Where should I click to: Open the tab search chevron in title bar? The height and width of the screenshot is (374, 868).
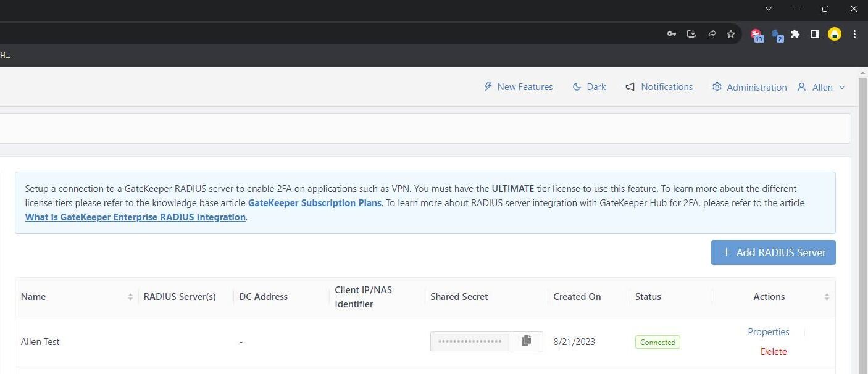tap(769, 9)
